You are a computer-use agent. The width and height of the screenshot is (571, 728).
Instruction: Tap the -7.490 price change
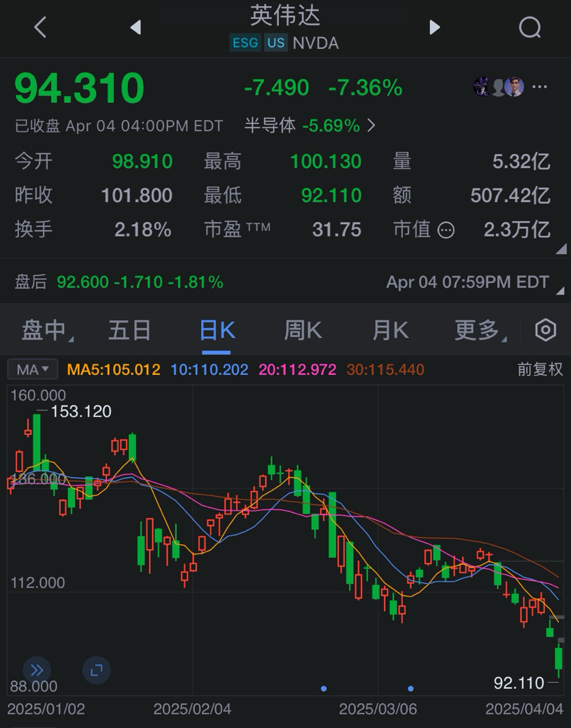(x=276, y=88)
